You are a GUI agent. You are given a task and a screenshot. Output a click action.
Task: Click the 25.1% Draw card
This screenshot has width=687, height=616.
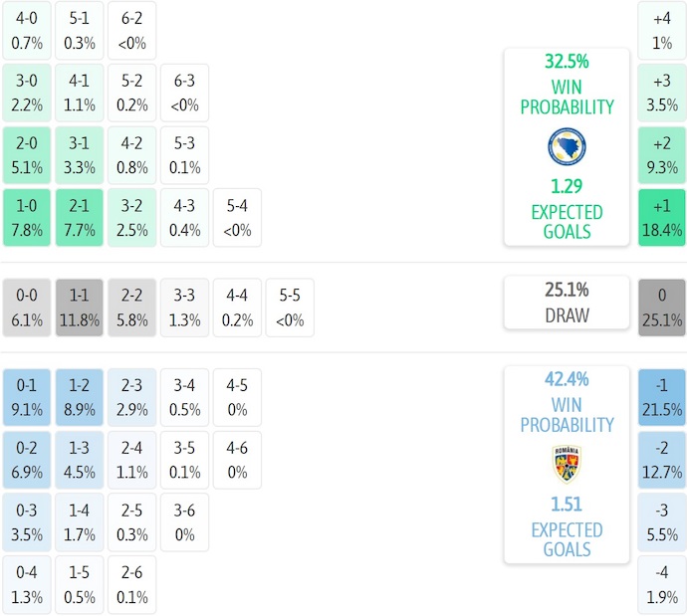pyautogui.click(x=567, y=303)
